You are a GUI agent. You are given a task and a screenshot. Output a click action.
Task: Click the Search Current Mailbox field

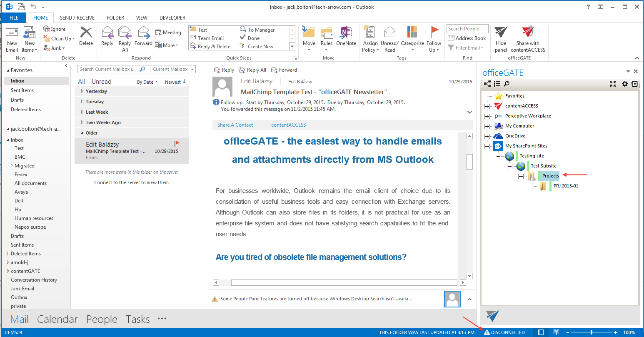click(x=108, y=69)
